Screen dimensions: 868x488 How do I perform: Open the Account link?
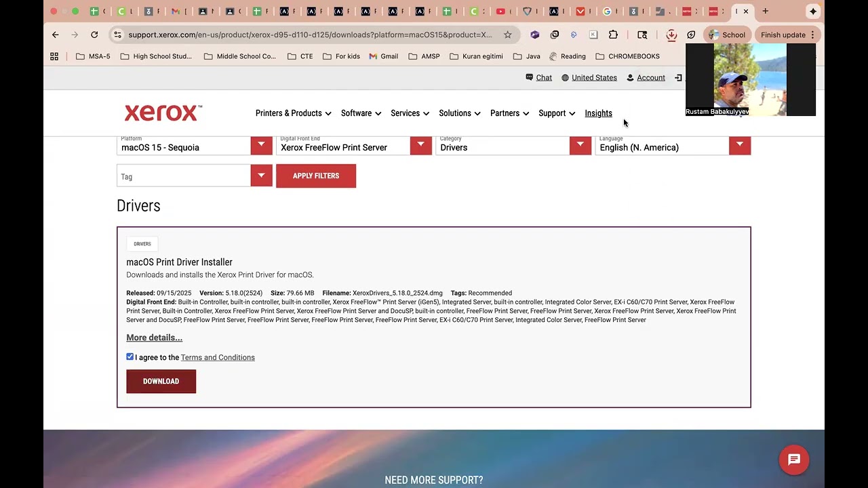point(646,77)
